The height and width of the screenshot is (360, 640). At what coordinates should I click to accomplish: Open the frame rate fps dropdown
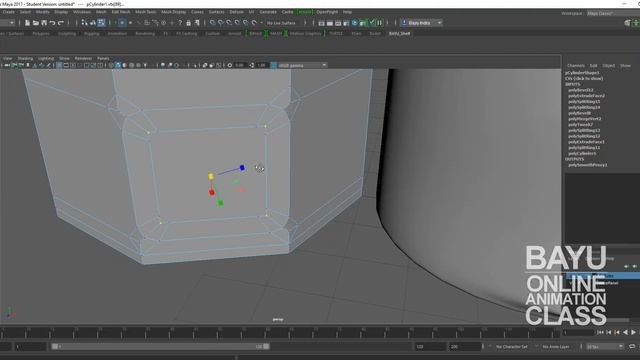pos(604,347)
